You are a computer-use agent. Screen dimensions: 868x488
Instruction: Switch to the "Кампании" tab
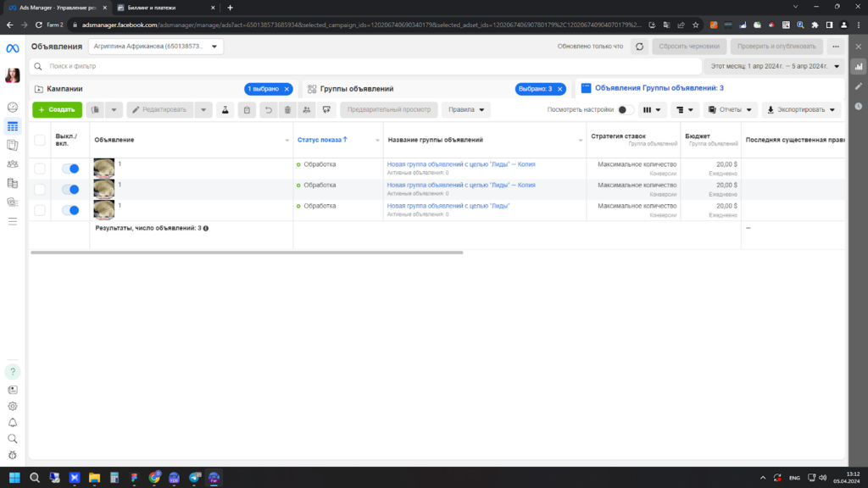pyautogui.click(x=64, y=88)
